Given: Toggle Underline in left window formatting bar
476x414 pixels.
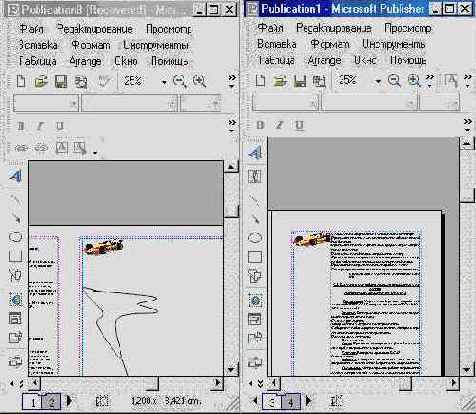Looking at the screenshot, I should pyautogui.click(x=60, y=126).
